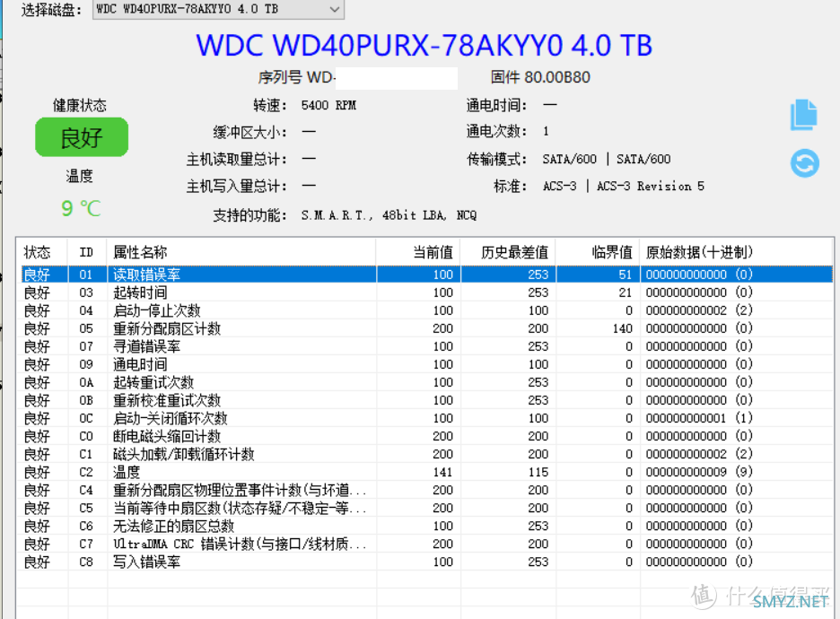This screenshot has width=840, height=619.
Task: Select the 启动-停止次数 row
Action: pyautogui.click(x=426, y=310)
